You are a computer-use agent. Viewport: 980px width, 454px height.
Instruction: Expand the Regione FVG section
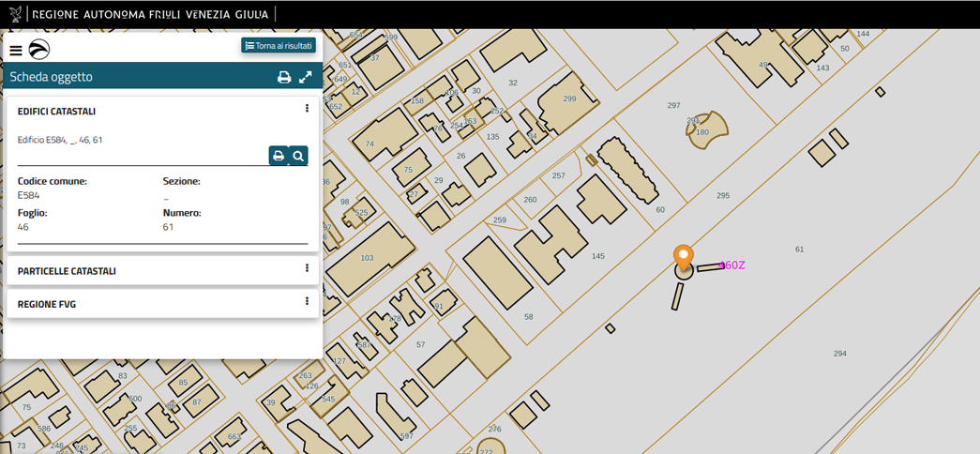click(x=47, y=304)
